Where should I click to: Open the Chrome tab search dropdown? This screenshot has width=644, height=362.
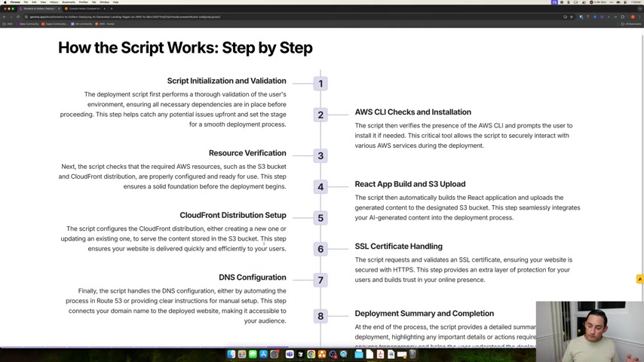pyautogui.click(x=640, y=8)
